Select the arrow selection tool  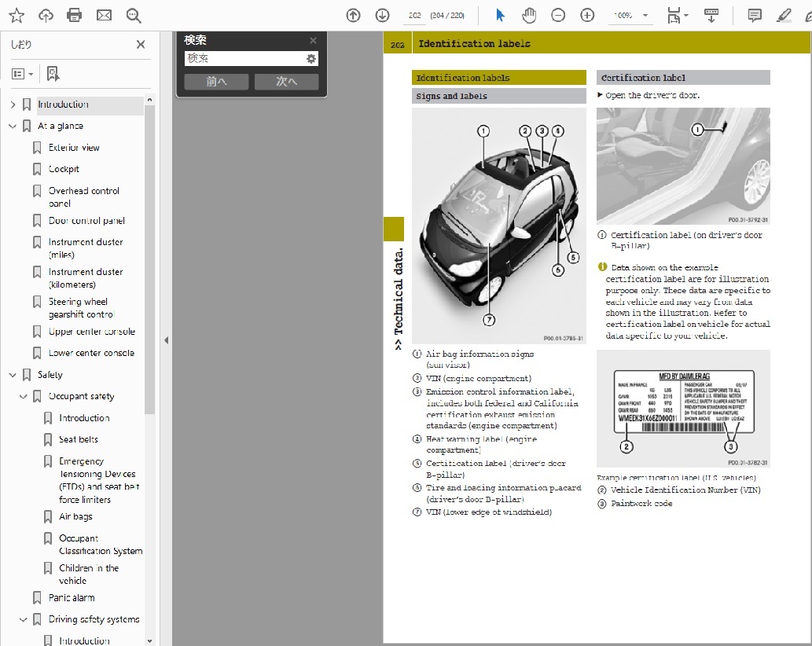coord(500,15)
